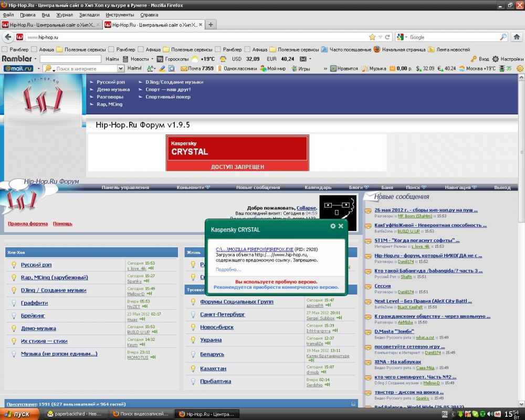This screenshot has width=525, height=420.
Task: Open Rambler toolbar Настройки gear
Action: click(x=496, y=59)
